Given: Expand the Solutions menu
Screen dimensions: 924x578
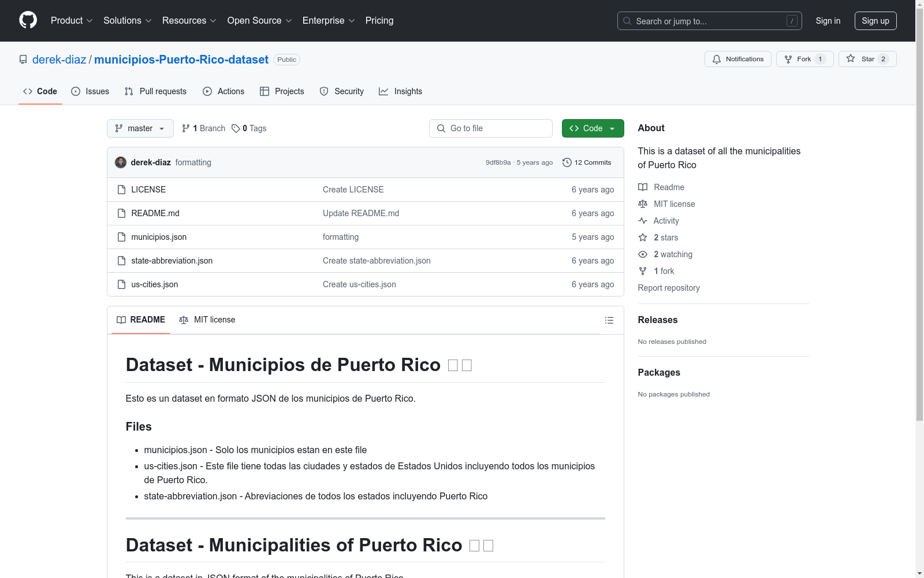Looking at the screenshot, I should pos(128,21).
